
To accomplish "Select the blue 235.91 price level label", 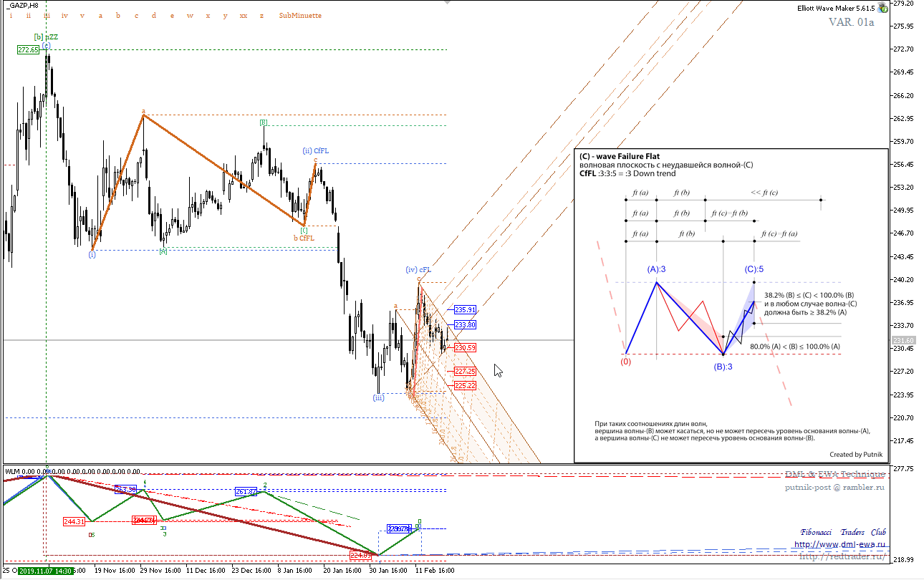I will tap(465, 309).
